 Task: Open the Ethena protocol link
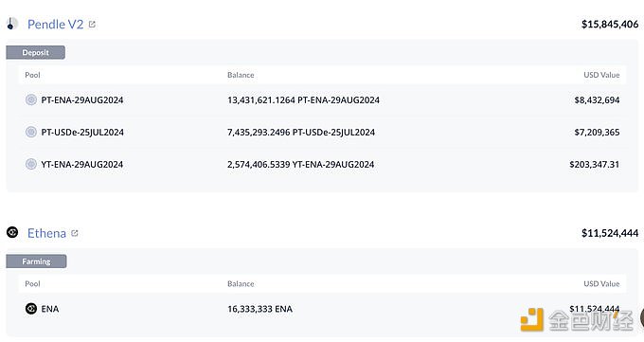(x=46, y=233)
